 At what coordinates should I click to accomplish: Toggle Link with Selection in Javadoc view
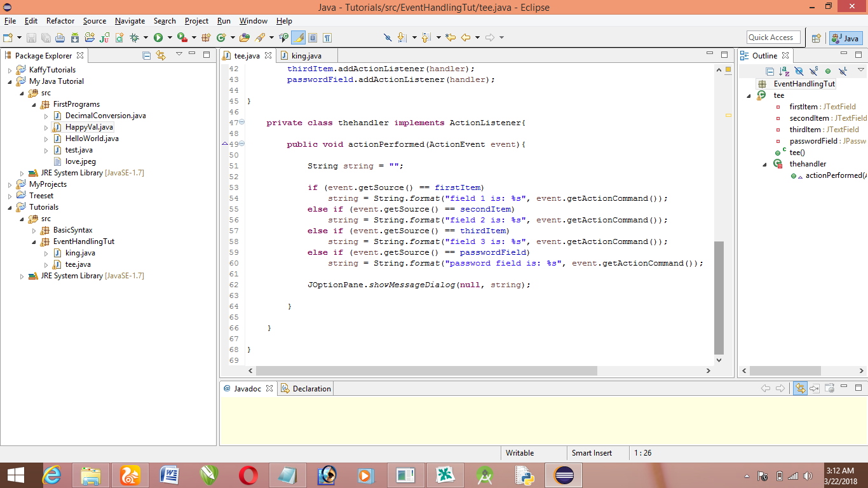tap(800, 388)
